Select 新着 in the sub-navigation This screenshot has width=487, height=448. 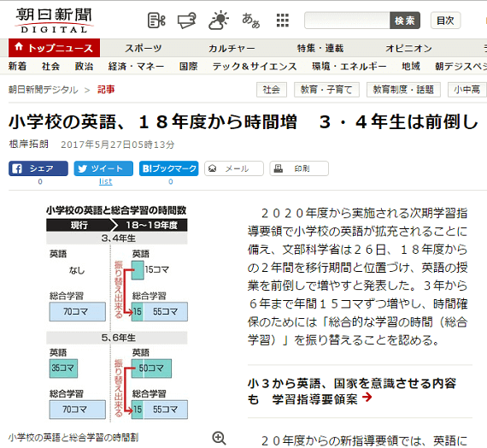[x=17, y=66]
